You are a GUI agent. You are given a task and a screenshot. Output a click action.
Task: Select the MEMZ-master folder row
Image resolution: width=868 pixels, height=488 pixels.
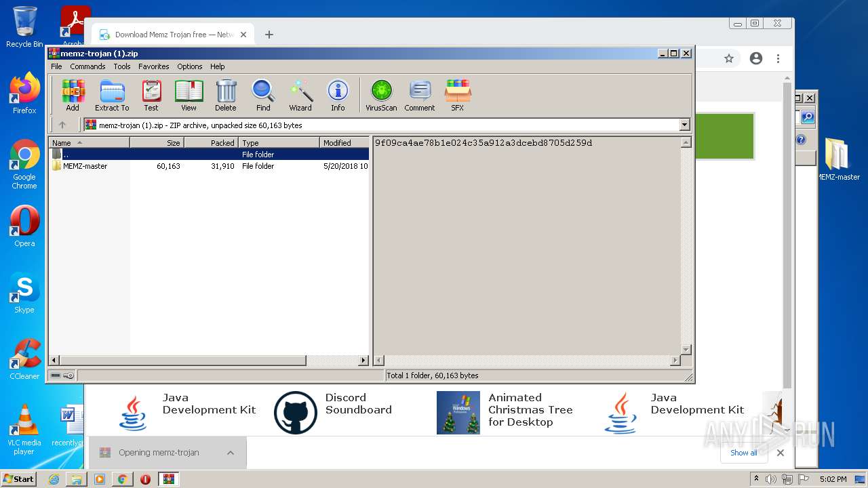[210, 166]
